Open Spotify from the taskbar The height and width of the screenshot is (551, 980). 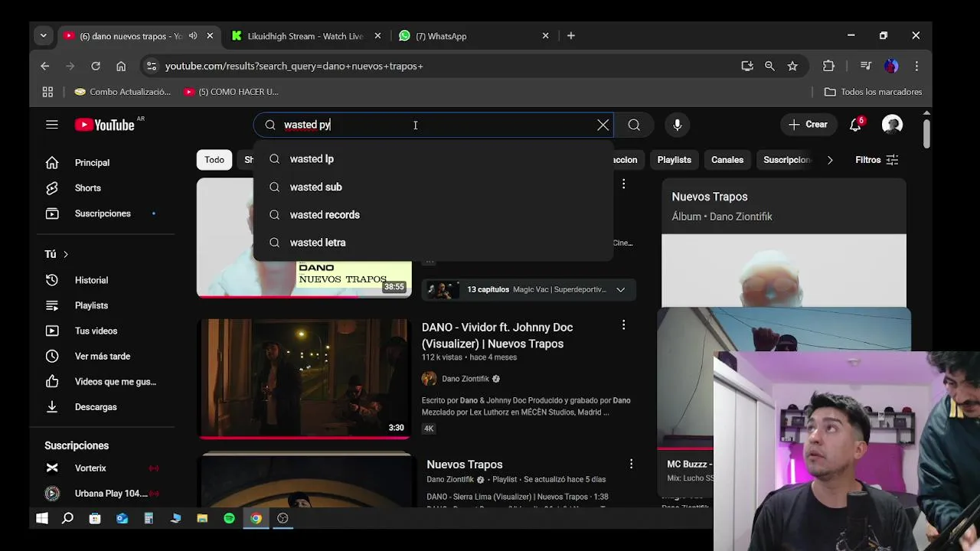point(229,518)
